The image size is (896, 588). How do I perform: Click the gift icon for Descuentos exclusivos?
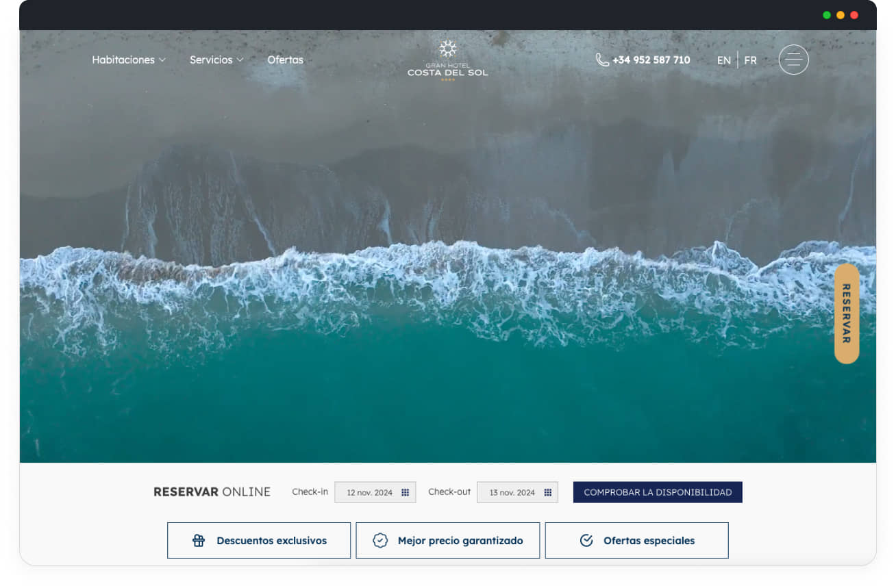(199, 541)
